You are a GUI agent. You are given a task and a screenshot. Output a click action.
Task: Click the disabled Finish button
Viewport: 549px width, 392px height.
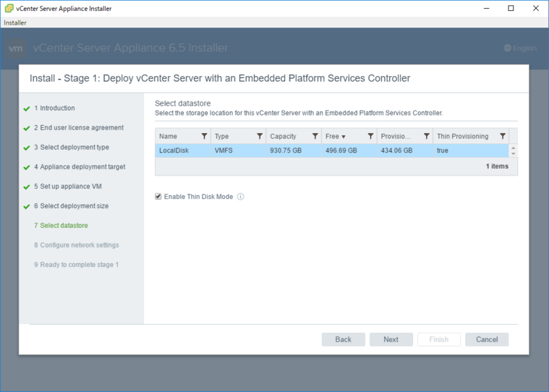click(439, 339)
